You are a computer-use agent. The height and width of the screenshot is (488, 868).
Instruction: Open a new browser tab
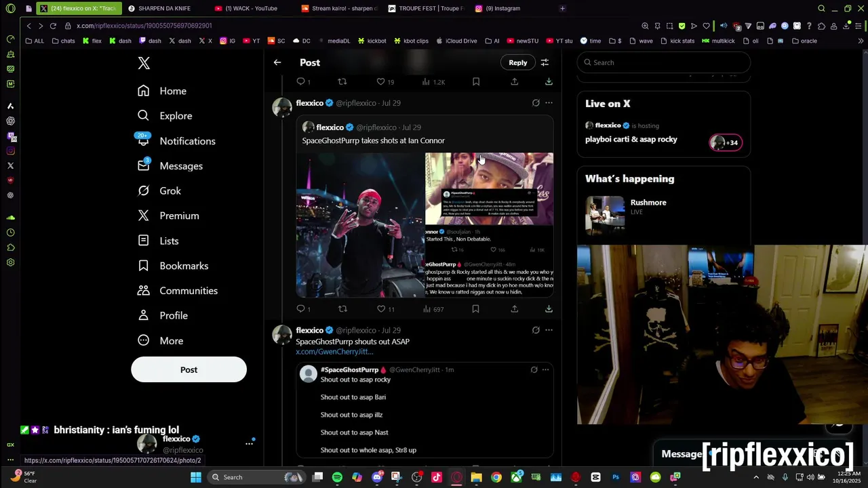(562, 8)
